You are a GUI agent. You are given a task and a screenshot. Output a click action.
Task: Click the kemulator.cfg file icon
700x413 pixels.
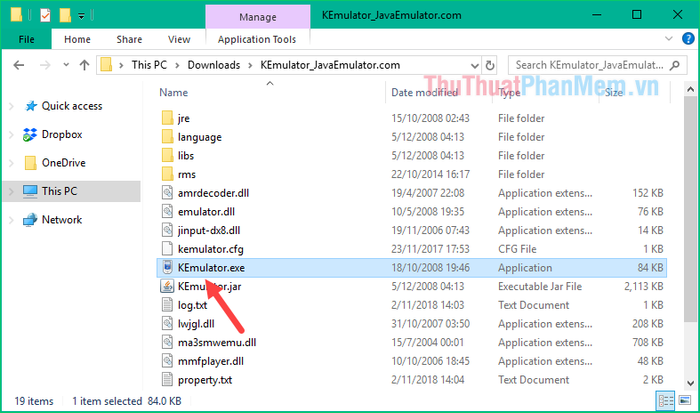(167, 249)
